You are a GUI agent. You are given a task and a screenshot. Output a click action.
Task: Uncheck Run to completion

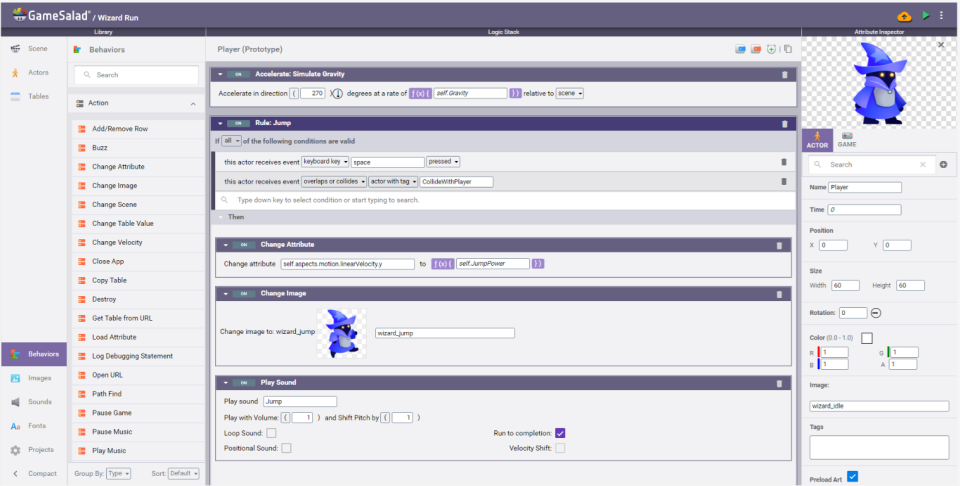pos(560,433)
